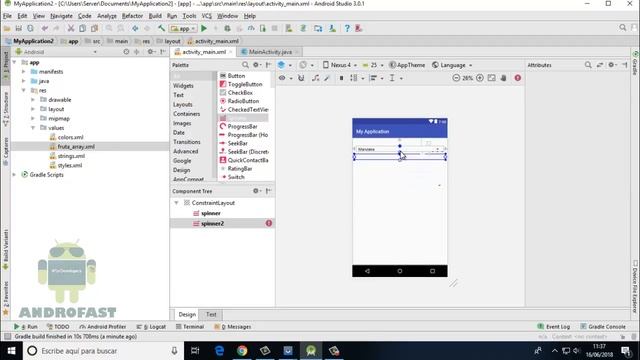Click the Infer Constraints wand icon
The height and width of the screenshot is (360, 640).
[x=327, y=78]
